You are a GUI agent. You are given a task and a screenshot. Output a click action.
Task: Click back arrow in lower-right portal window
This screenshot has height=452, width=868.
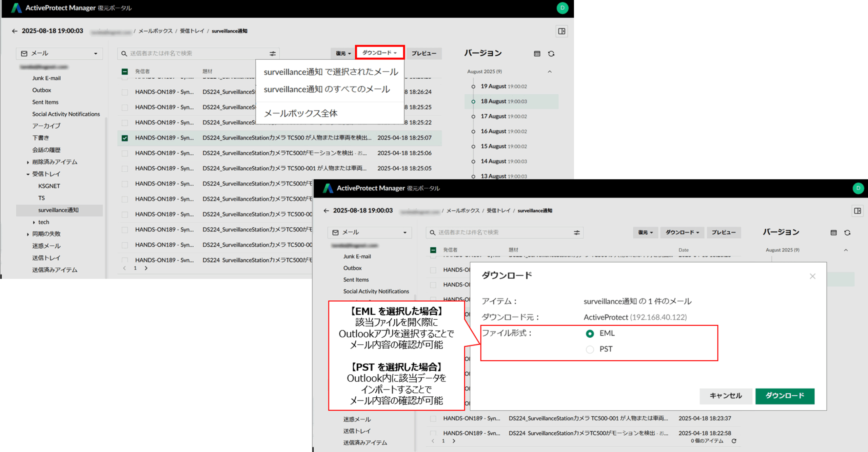(326, 210)
